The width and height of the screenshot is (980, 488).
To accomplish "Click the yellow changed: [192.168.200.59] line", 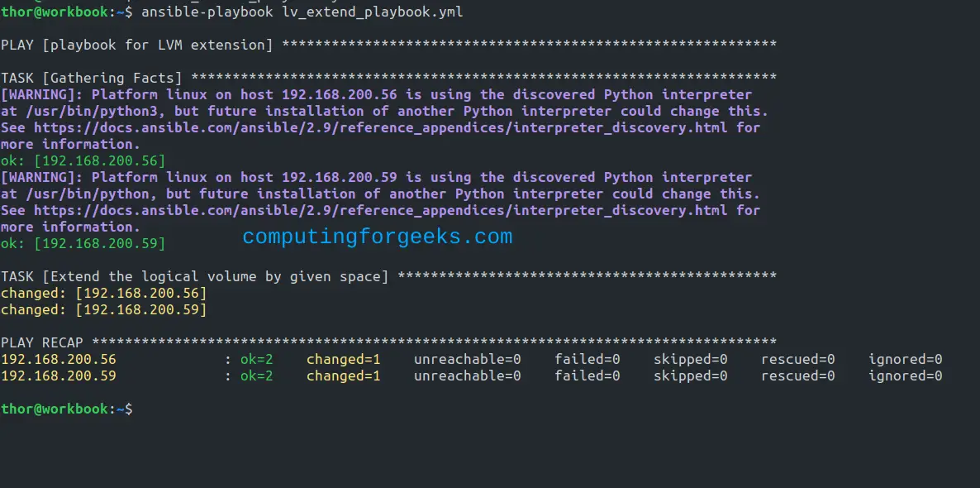I will (x=103, y=309).
